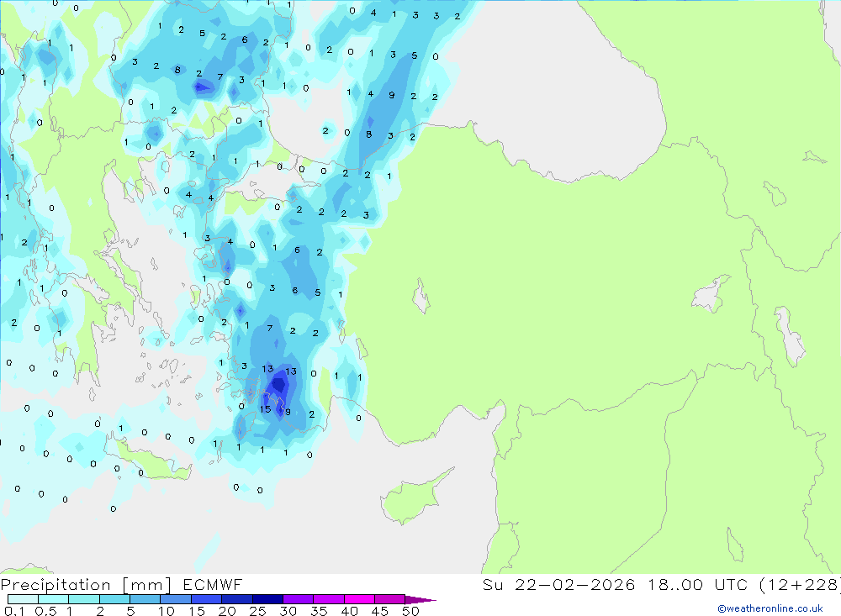Screen dimensions: 841x616
Task: Click the legend label 20
Action: point(227,611)
